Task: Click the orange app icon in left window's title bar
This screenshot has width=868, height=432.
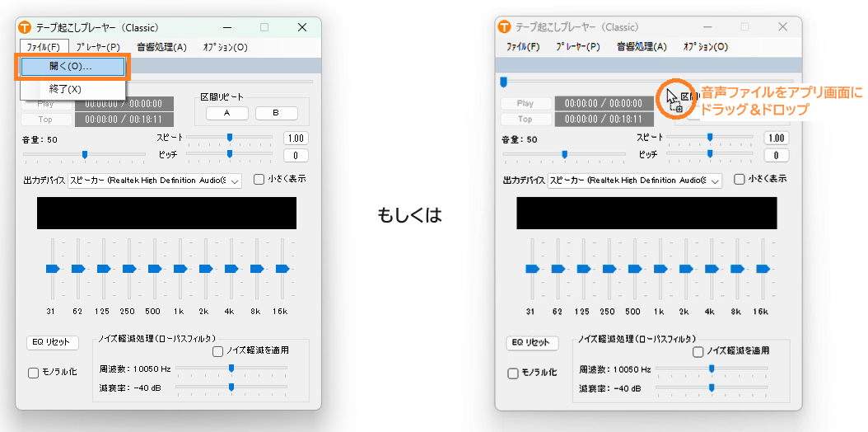Action: (x=25, y=27)
